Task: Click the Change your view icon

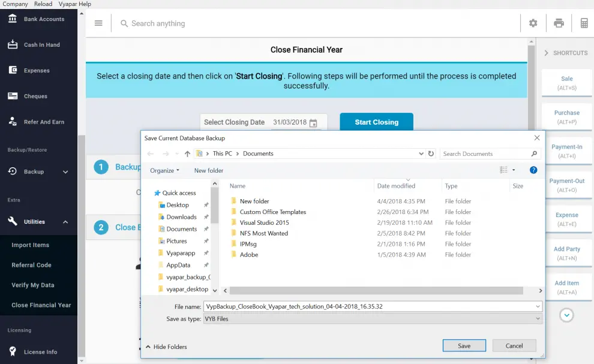Action: tap(503, 170)
